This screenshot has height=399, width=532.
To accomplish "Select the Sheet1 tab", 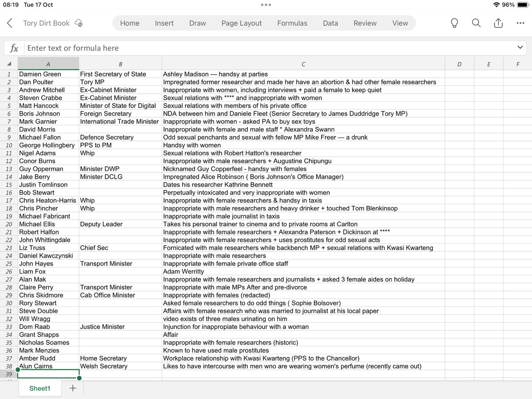I will [39, 388].
